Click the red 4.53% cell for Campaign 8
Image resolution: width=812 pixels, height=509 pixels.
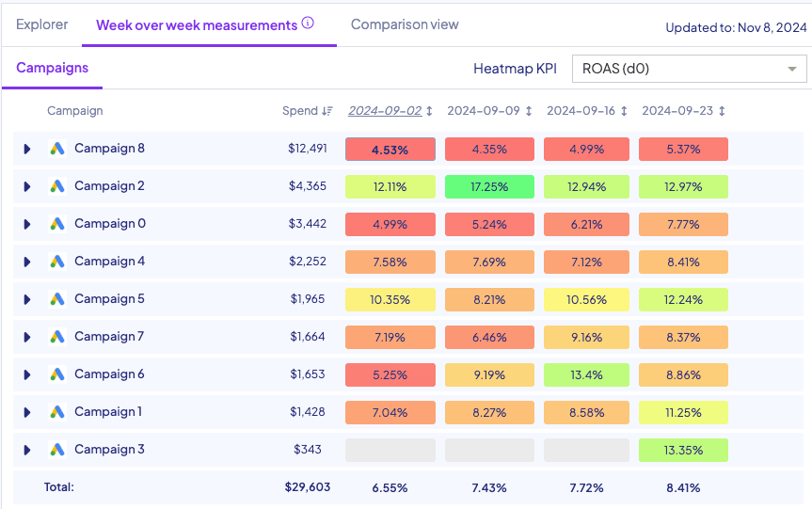point(390,149)
